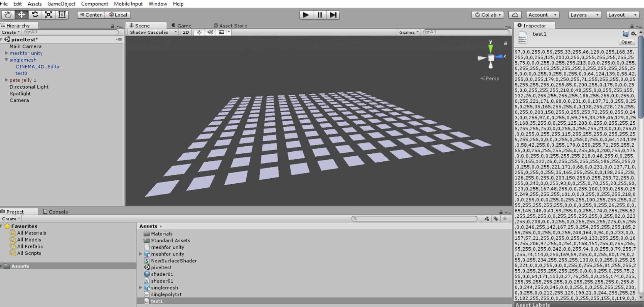Select Main Camera in Hierarchy

click(x=26, y=46)
